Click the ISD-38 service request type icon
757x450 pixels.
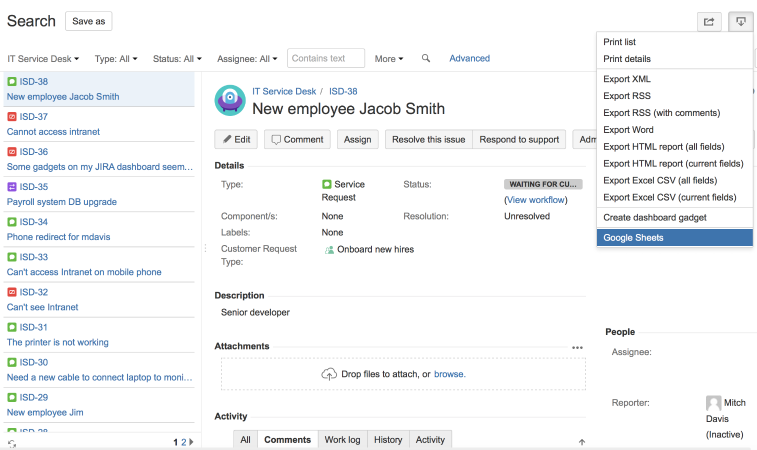point(12,81)
